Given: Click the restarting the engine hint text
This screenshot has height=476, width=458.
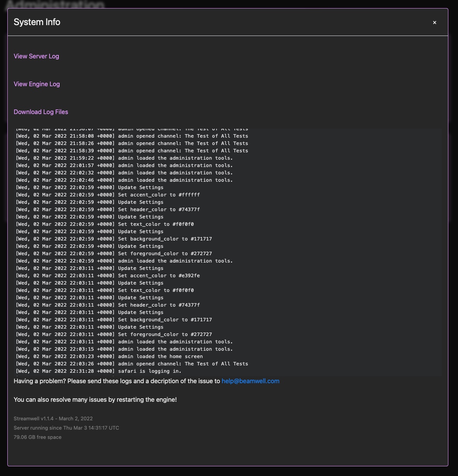Looking at the screenshot, I should click(95, 399).
